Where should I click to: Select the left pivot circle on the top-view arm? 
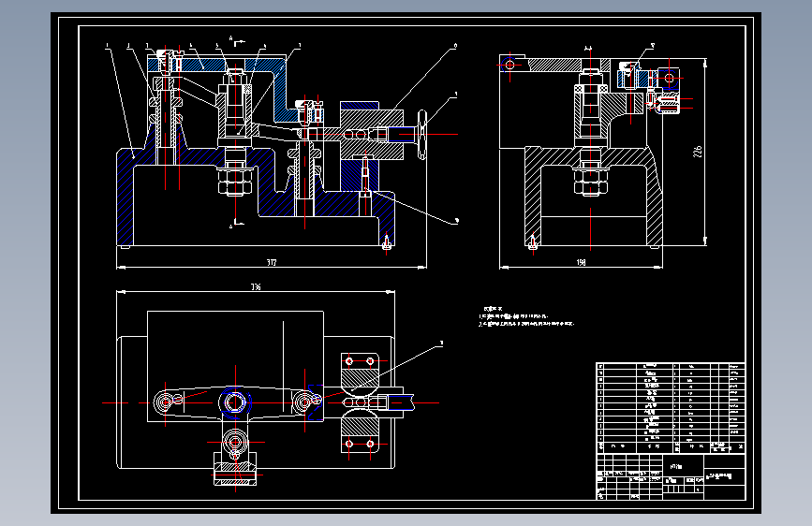pyautogui.click(x=165, y=402)
